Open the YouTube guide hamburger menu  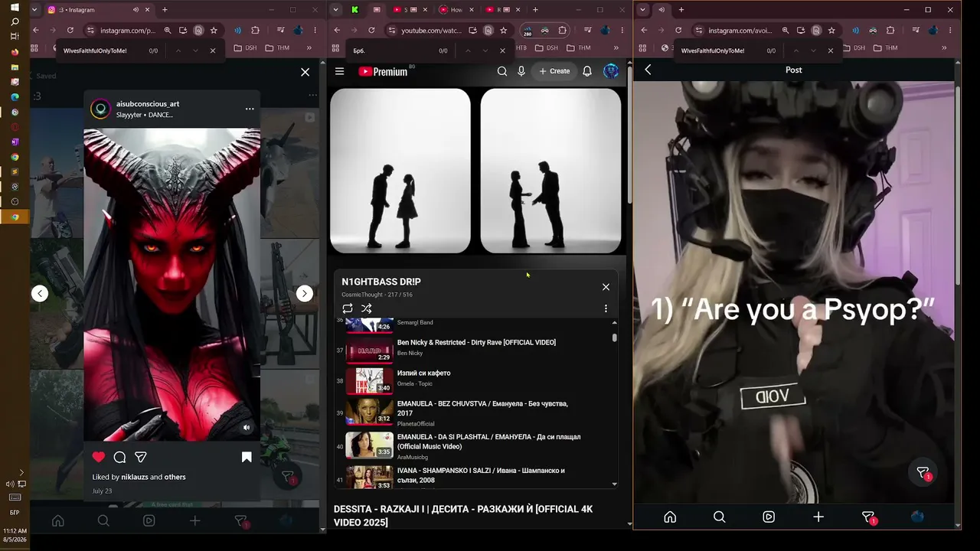(x=340, y=71)
